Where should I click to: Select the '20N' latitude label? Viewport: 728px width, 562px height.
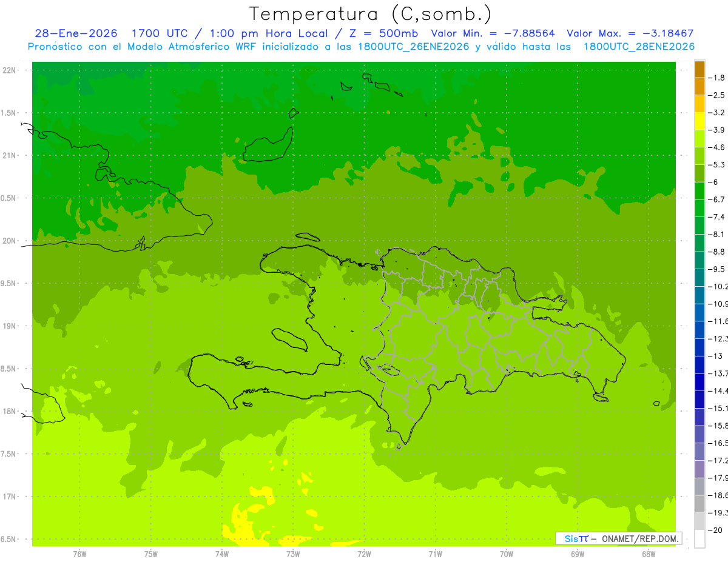coord(10,241)
